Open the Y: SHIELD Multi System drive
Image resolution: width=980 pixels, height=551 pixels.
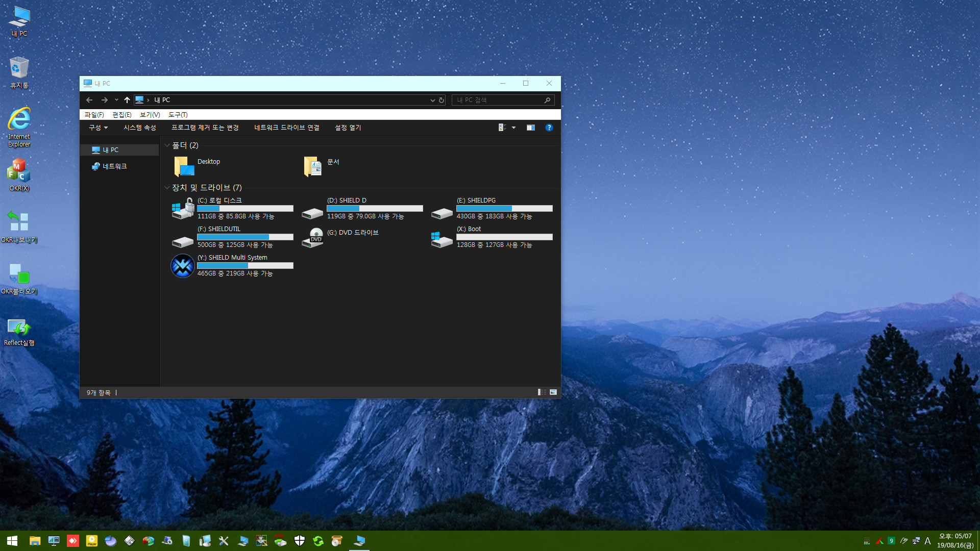click(232, 265)
